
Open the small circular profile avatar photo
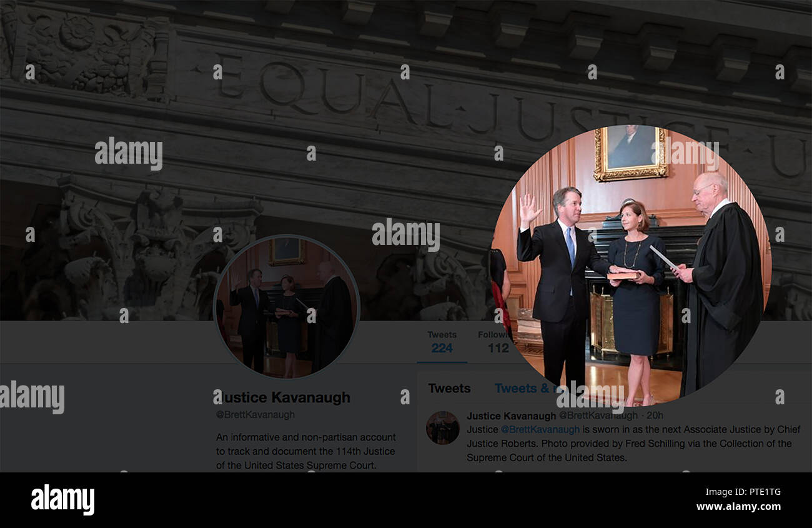coord(287,307)
